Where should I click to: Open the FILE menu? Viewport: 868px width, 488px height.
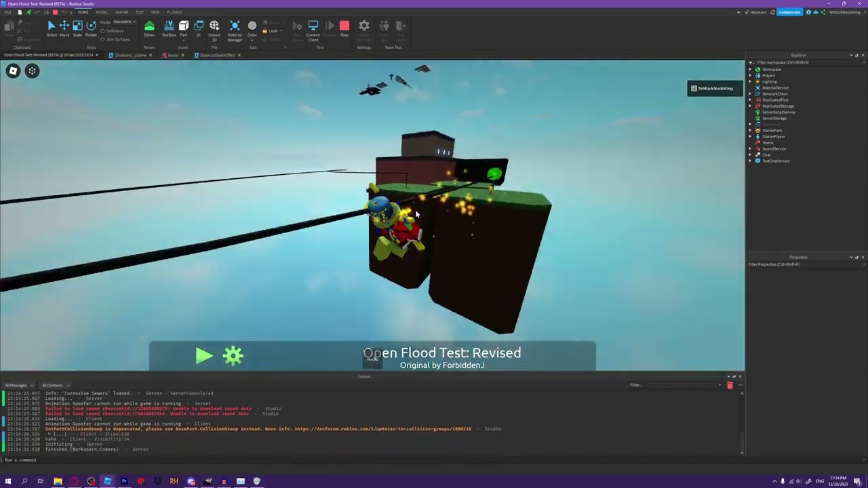coord(7,12)
